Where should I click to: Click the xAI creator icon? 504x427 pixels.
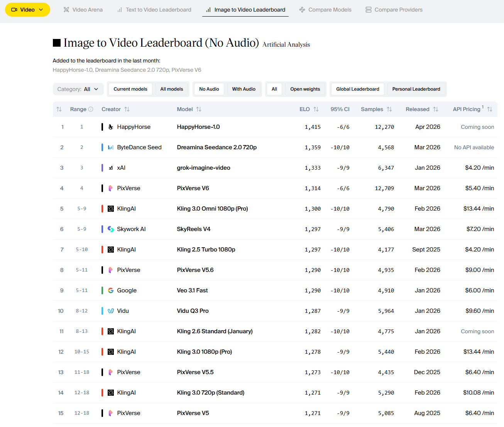110,167
